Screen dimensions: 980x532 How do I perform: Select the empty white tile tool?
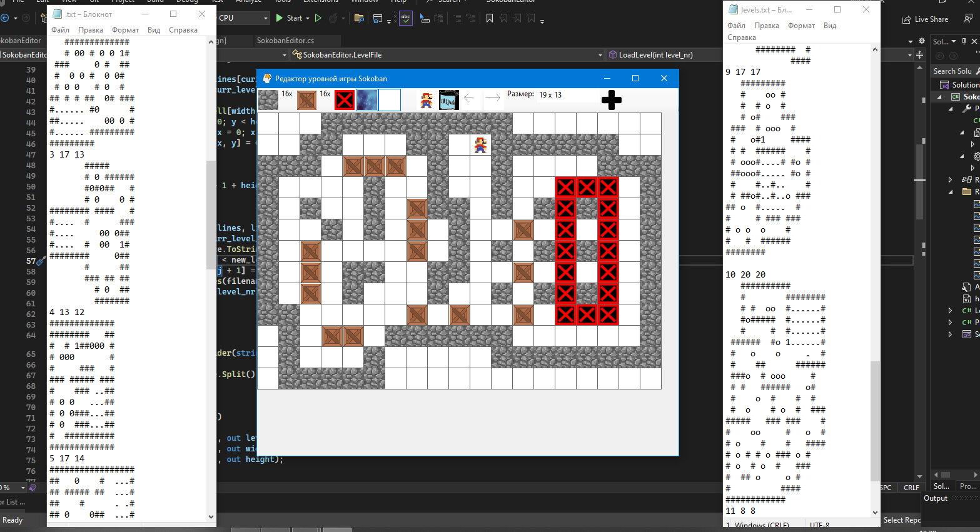(x=390, y=100)
